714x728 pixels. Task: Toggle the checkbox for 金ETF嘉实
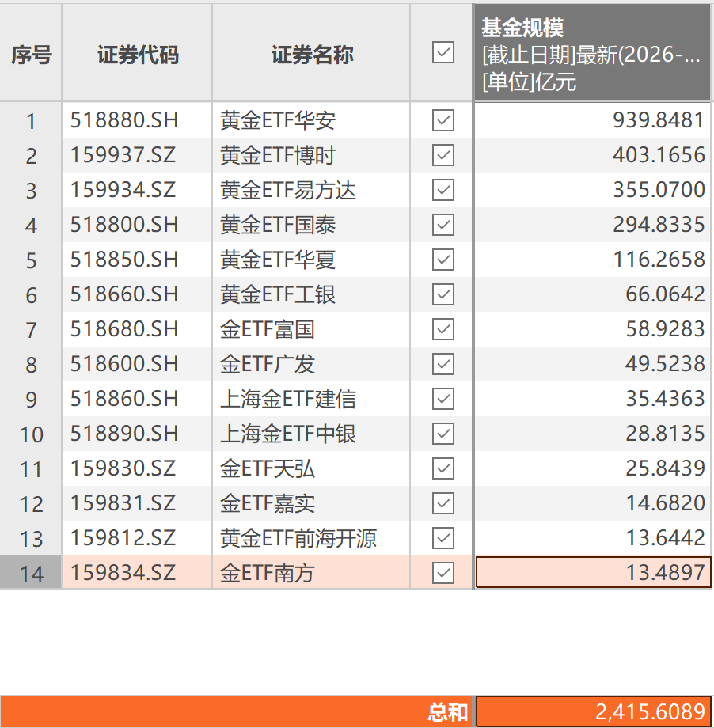442,503
